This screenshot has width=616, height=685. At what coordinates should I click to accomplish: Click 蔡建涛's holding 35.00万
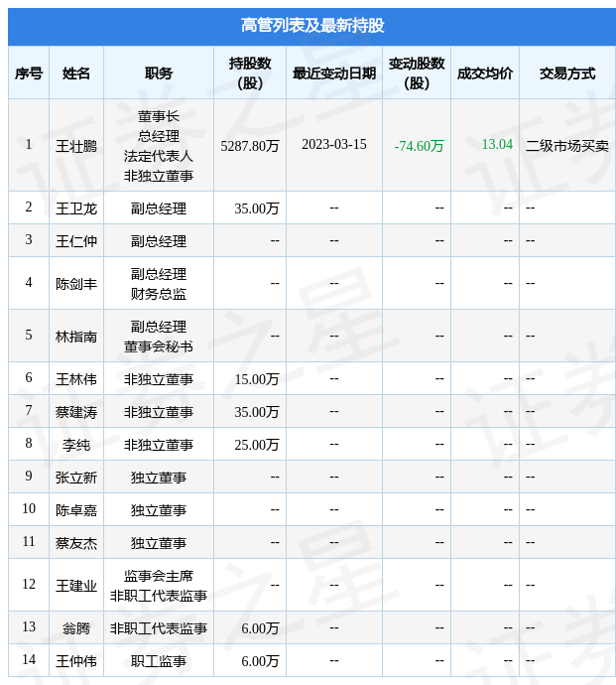[x=257, y=412]
